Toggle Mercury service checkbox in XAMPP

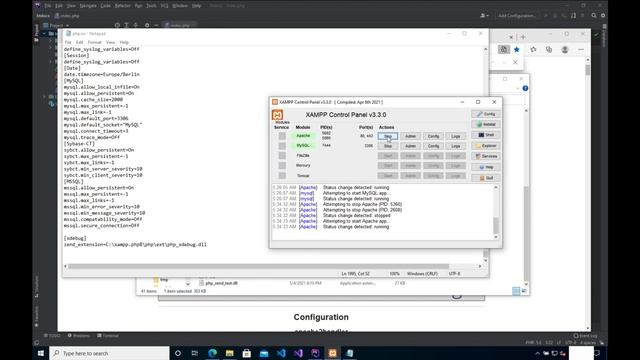pos(282,165)
